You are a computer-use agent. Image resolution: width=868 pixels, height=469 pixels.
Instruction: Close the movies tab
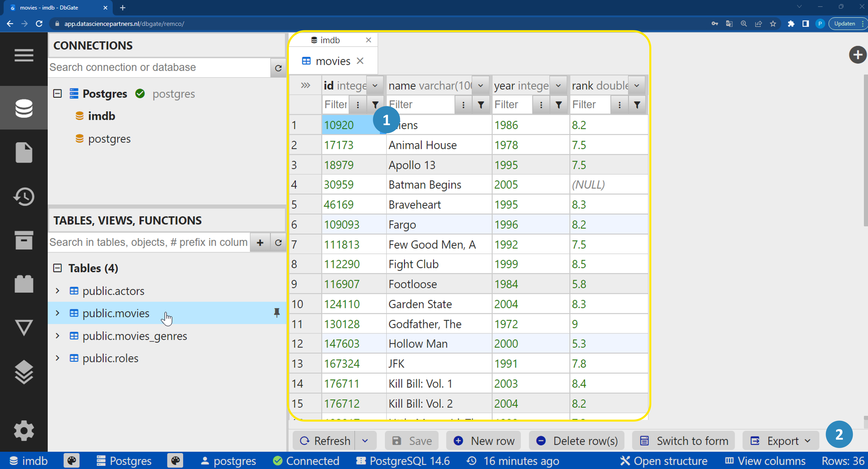[360, 61]
